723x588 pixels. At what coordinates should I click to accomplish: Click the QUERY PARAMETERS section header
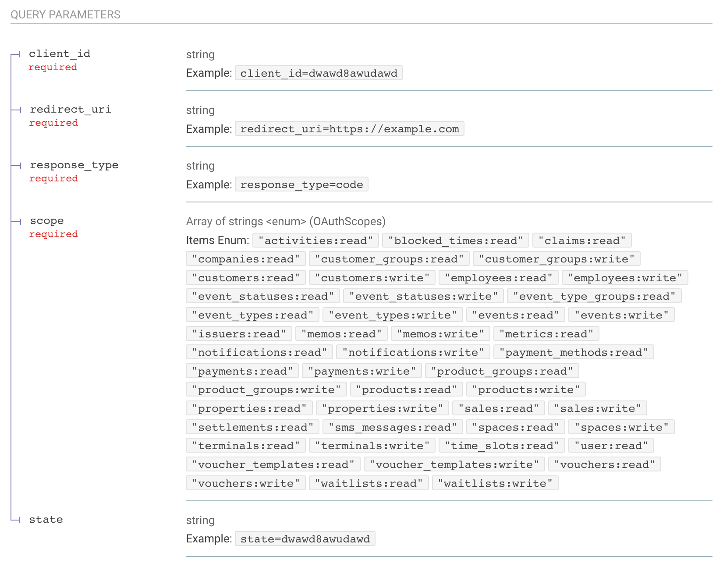(x=66, y=14)
